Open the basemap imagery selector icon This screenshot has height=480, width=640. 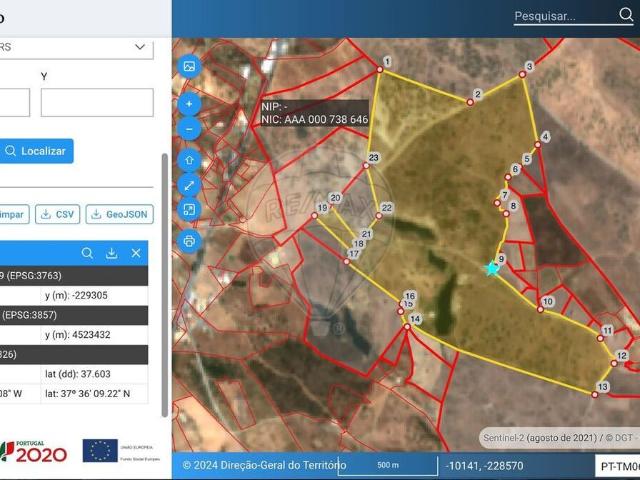[189, 66]
